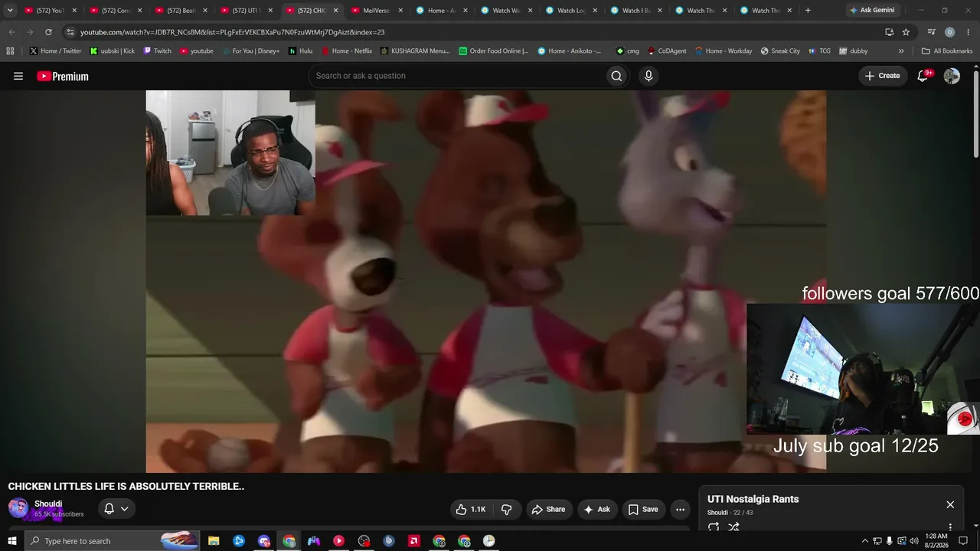Open the For You | Disney+ bookmark
980x551 pixels.
pyautogui.click(x=250, y=51)
